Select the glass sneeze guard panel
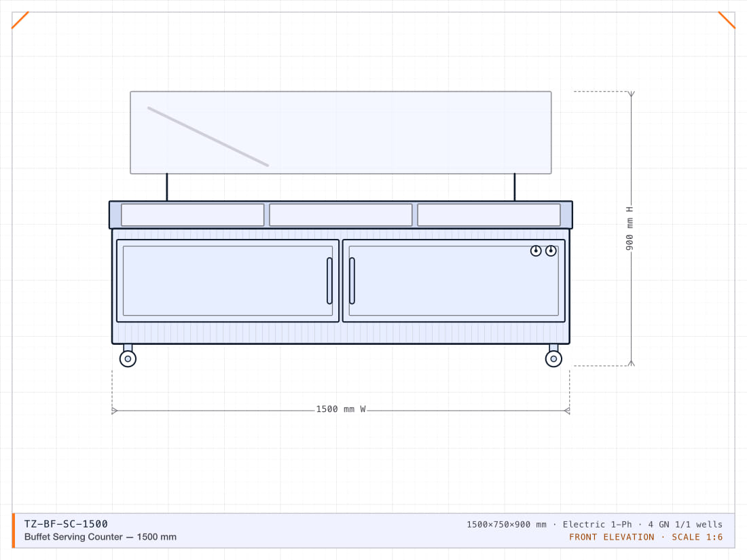 pos(341,132)
